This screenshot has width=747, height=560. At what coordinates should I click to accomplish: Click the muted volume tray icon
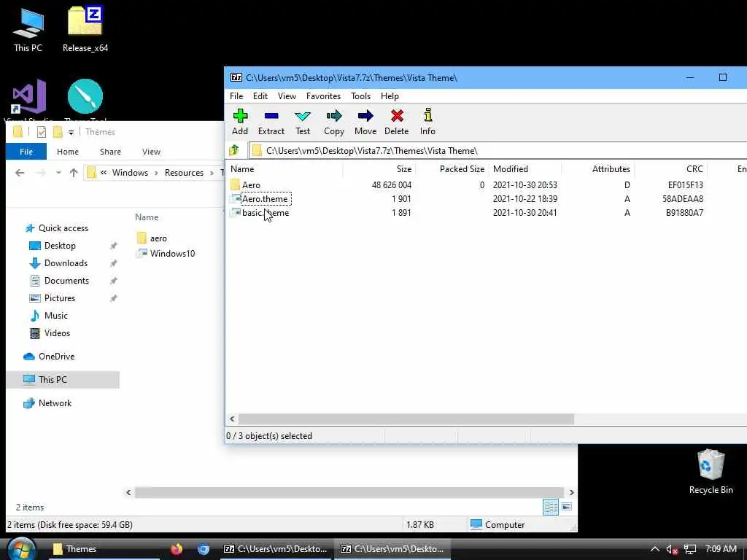[672, 550]
